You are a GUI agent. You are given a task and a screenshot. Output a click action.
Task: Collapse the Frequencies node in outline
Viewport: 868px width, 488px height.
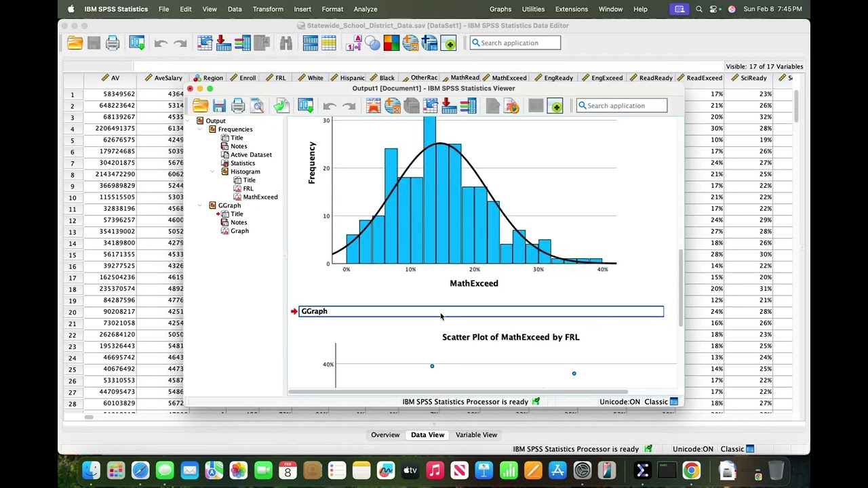(x=201, y=129)
